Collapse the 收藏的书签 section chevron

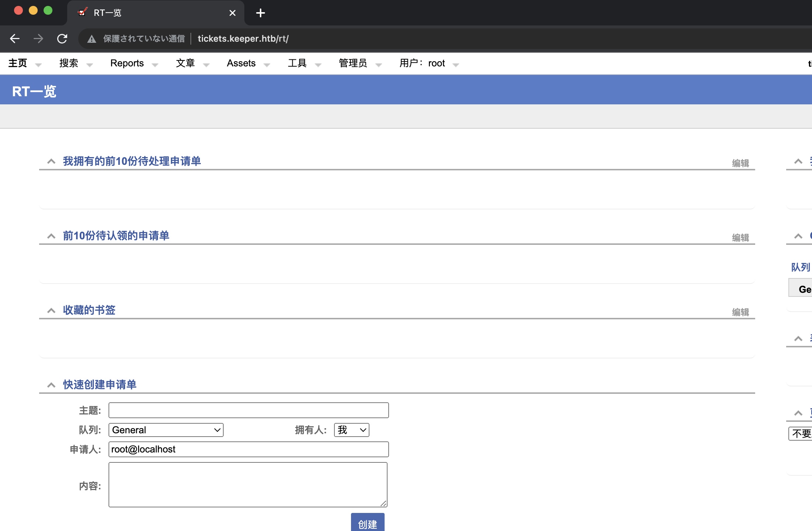[x=51, y=311]
